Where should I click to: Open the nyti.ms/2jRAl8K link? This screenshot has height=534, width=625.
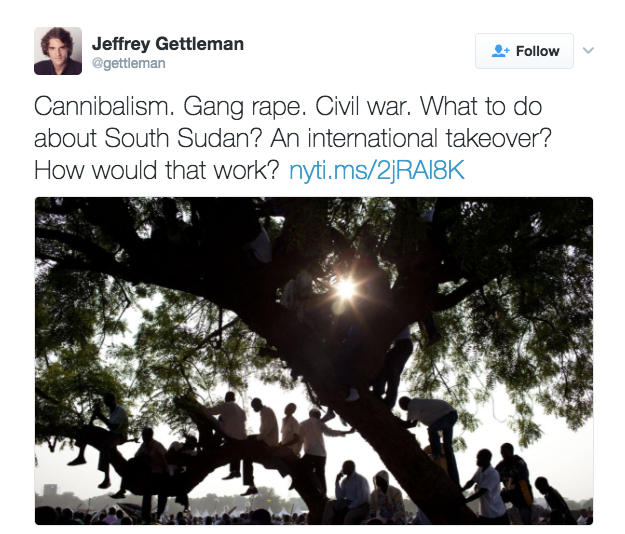(x=377, y=171)
